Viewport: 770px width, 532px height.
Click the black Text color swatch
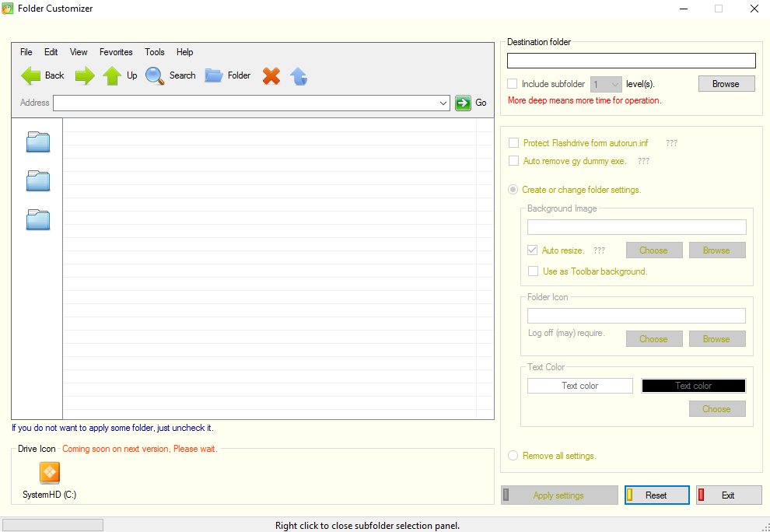tap(694, 386)
